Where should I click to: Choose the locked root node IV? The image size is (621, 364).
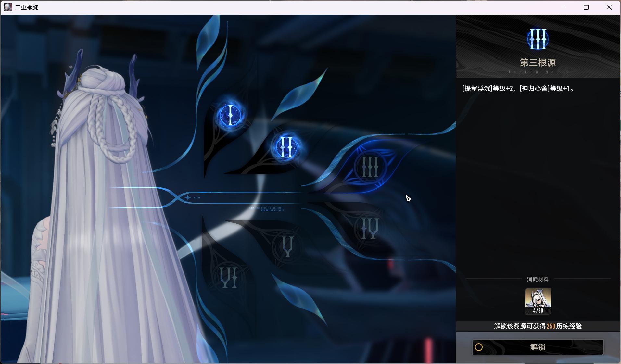pos(370,228)
